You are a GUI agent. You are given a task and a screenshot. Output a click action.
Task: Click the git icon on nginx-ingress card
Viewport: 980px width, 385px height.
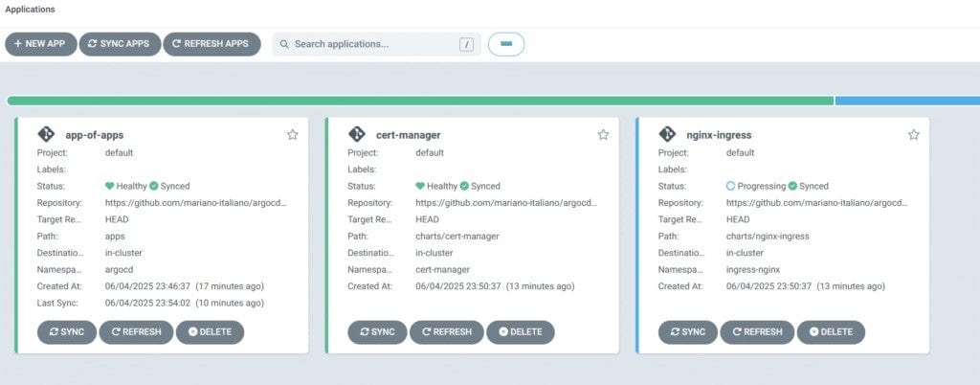click(667, 135)
